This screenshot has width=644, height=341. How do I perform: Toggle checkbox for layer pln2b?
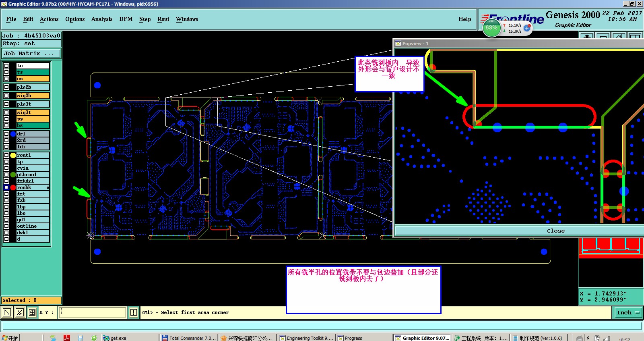(x=6, y=87)
